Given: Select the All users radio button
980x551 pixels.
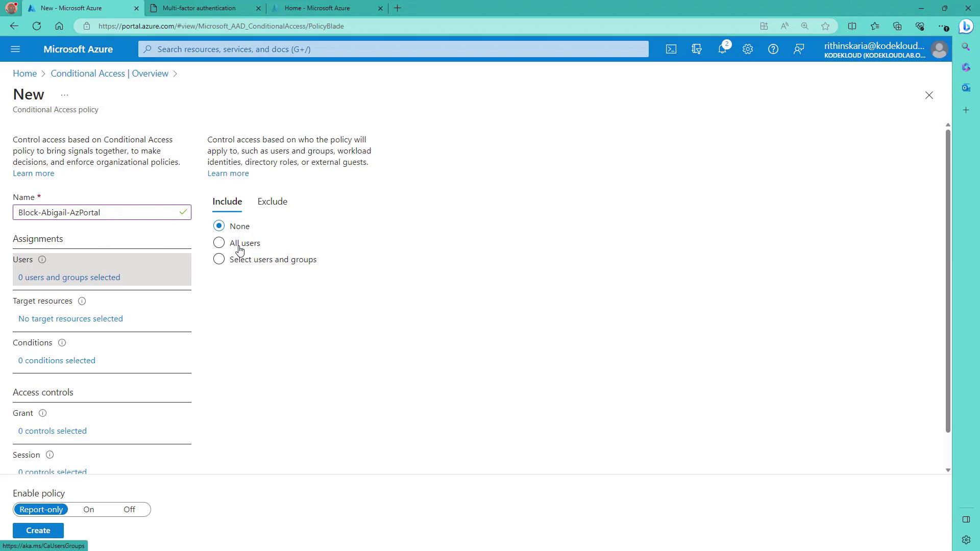Looking at the screenshot, I should (219, 243).
